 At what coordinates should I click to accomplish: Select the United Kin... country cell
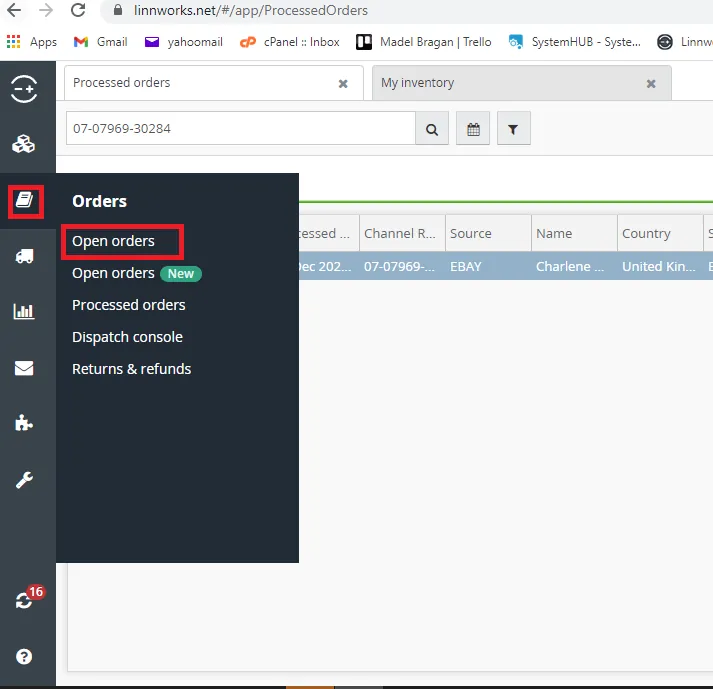coord(660,267)
